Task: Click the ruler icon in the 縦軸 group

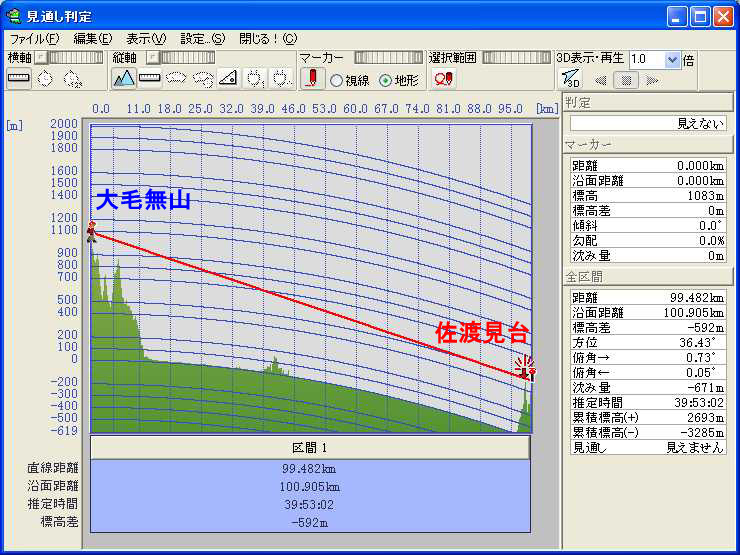Action: pos(150,78)
